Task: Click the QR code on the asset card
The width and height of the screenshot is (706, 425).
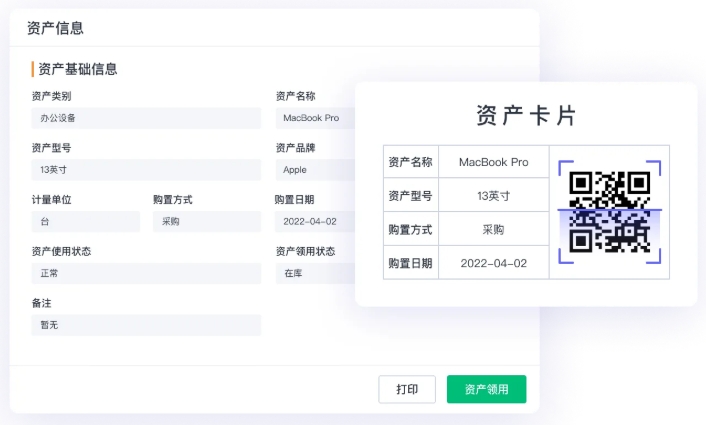Action: click(609, 211)
